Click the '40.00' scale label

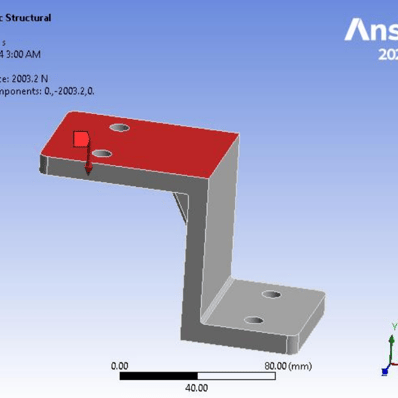(x=196, y=388)
